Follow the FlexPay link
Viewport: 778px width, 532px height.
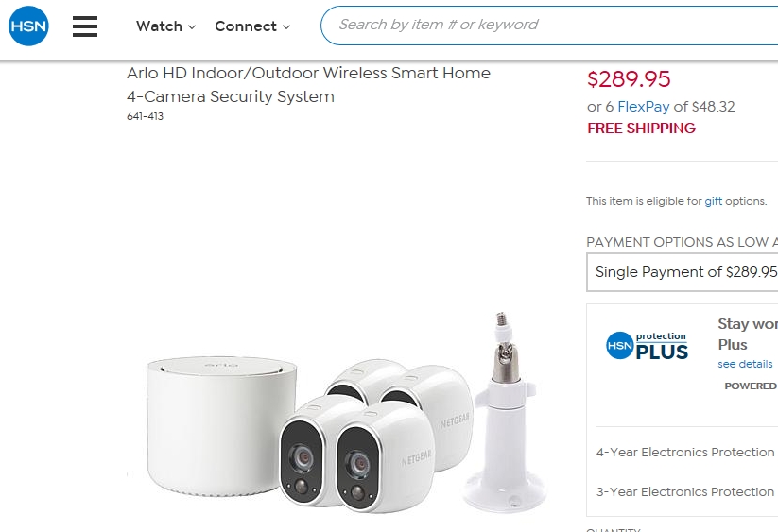pyautogui.click(x=643, y=107)
